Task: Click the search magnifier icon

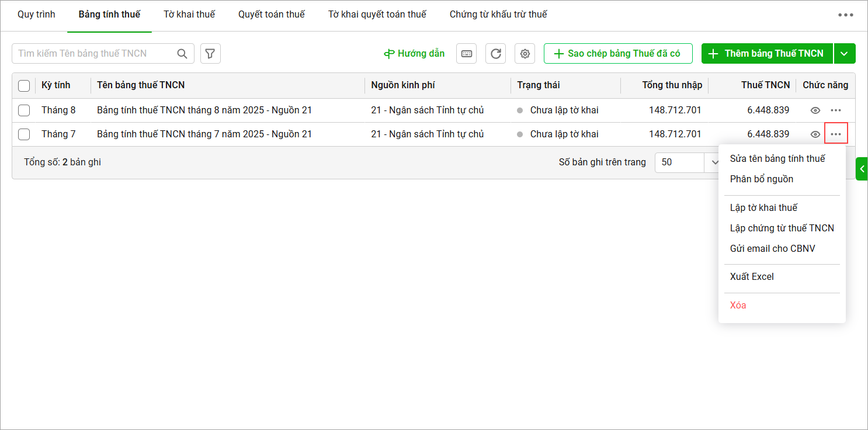Action: click(x=182, y=54)
